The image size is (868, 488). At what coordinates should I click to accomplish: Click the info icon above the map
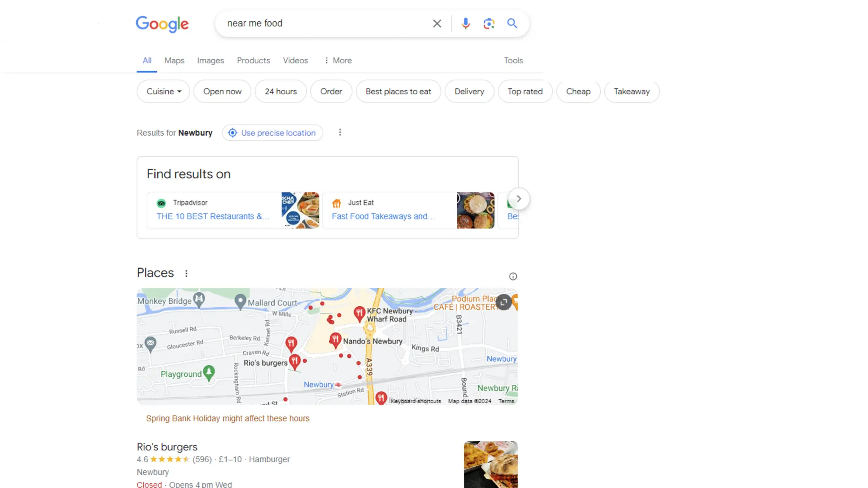513,277
